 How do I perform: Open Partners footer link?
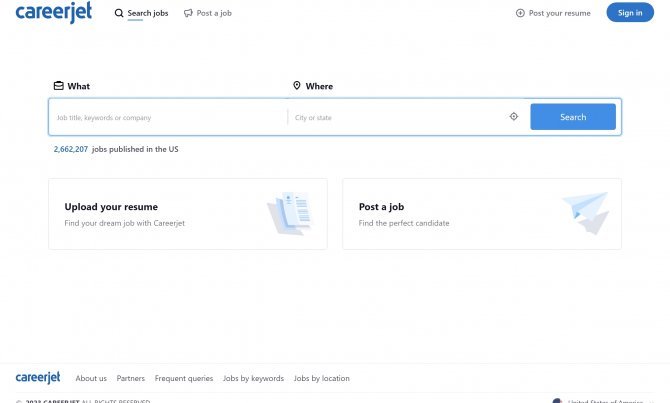tap(131, 378)
